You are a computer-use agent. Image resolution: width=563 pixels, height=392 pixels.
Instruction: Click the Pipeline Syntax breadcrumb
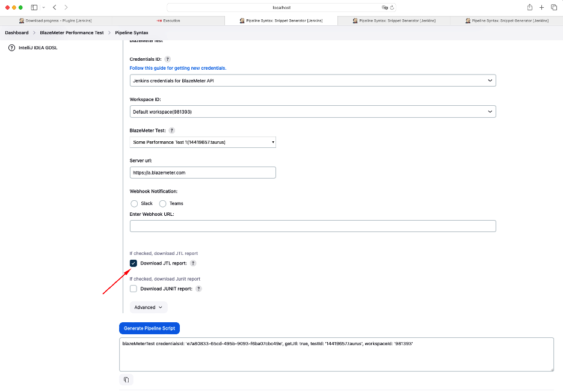[x=132, y=32]
